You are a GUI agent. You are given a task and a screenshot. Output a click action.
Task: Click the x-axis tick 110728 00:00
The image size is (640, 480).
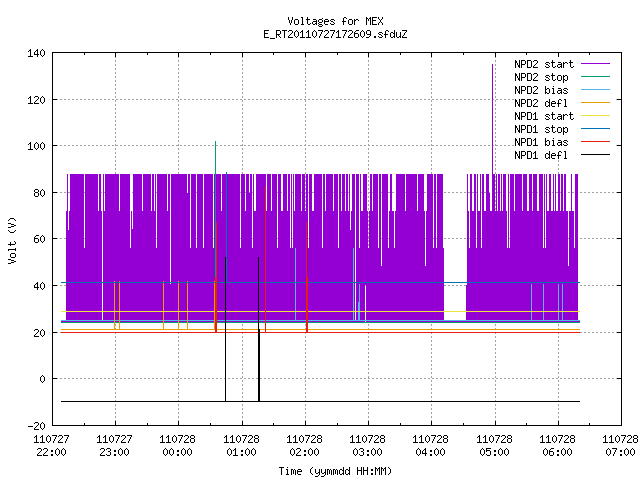coord(178,446)
